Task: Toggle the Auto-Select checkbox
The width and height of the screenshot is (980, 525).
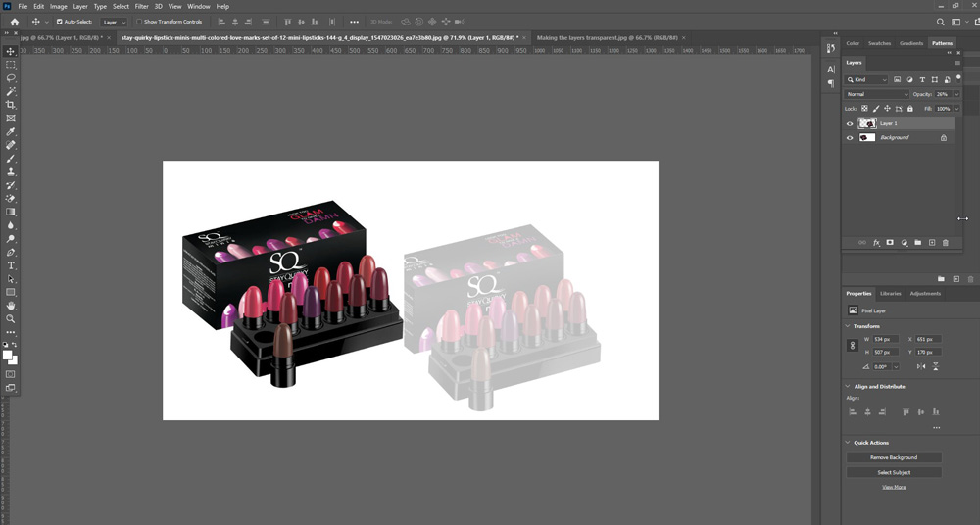Action: pos(60,22)
